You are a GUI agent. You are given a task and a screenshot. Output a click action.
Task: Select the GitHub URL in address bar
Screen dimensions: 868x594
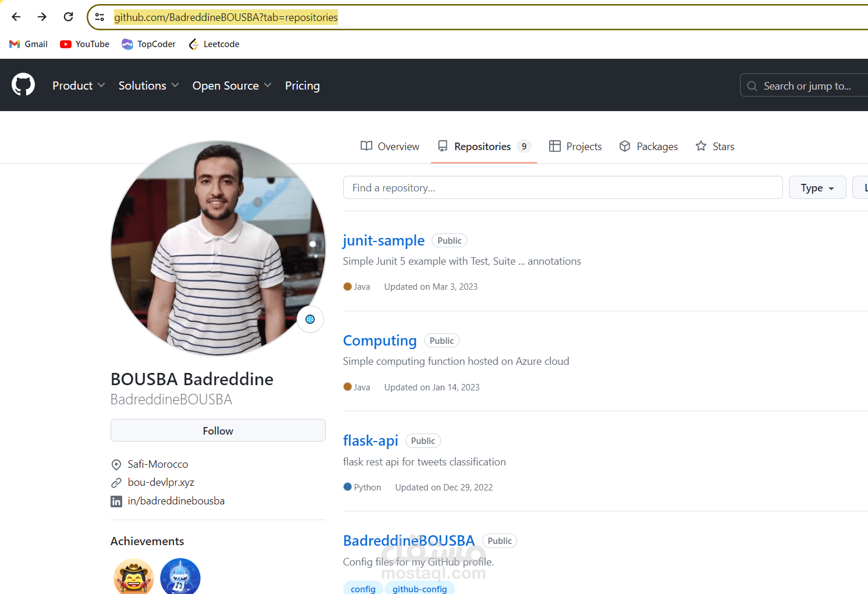click(x=226, y=17)
